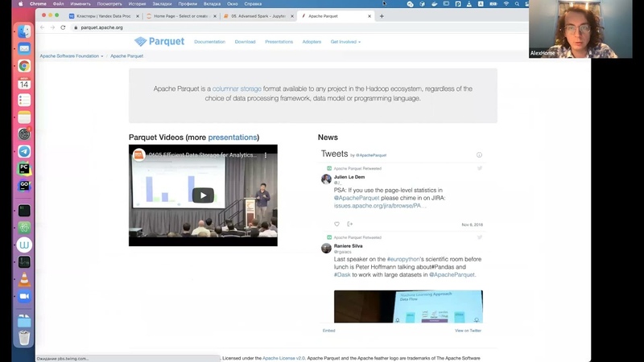644x362 pixels.
Task: Open Spotlight search in the menu bar
Action: 517,4
